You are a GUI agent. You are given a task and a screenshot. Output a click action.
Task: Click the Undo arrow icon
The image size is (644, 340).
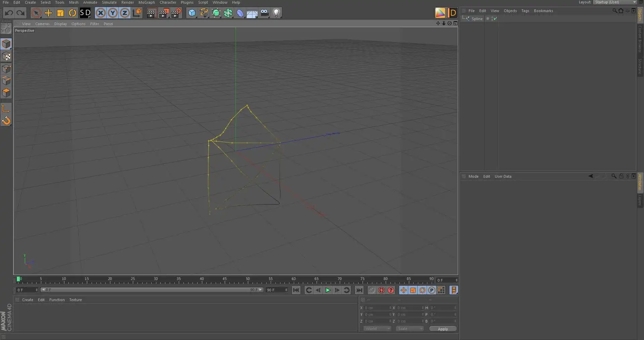pyautogui.click(x=9, y=13)
